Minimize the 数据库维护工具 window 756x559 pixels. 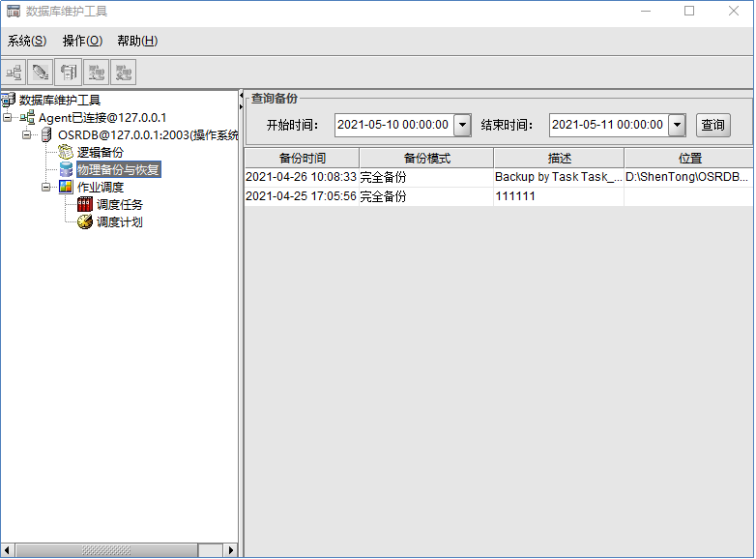point(646,11)
